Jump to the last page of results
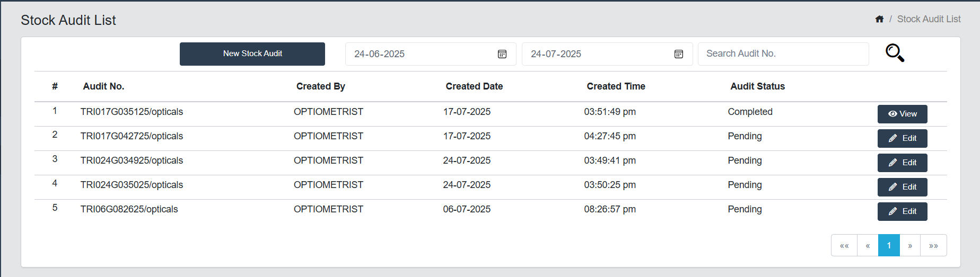The image size is (980, 277). 933,246
